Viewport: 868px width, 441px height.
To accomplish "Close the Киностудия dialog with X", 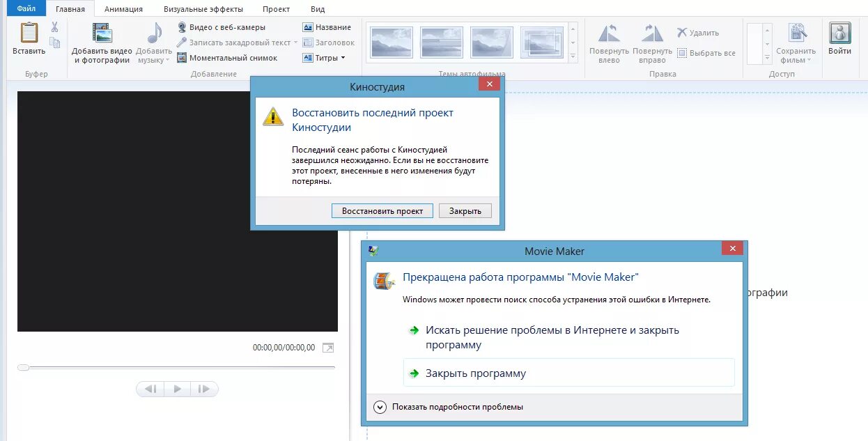I will click(489, 84).
